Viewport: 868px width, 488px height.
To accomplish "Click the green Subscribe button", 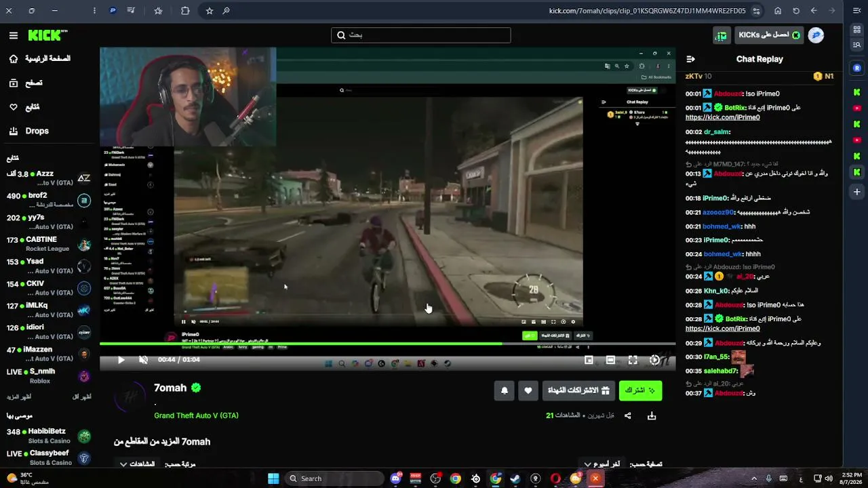I will click(x=640, y=390).
